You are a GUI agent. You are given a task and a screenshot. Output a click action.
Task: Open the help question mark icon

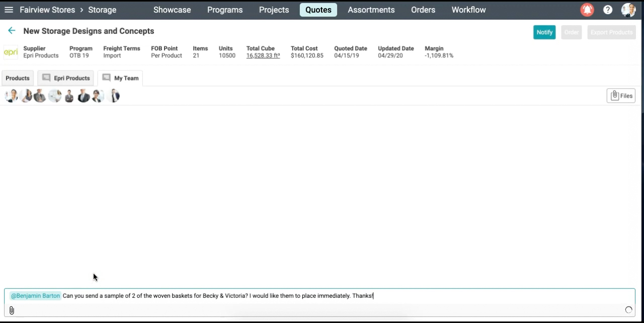coord(608,10)
